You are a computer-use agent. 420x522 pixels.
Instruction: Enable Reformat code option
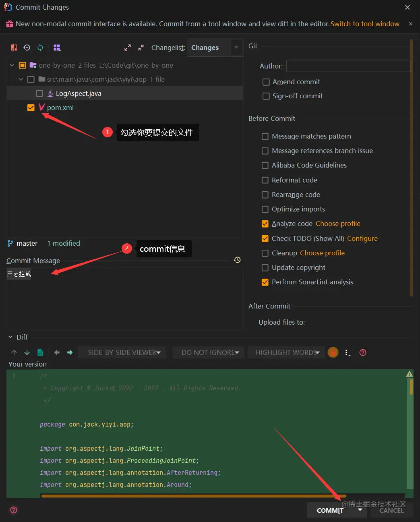coord(265,180)
